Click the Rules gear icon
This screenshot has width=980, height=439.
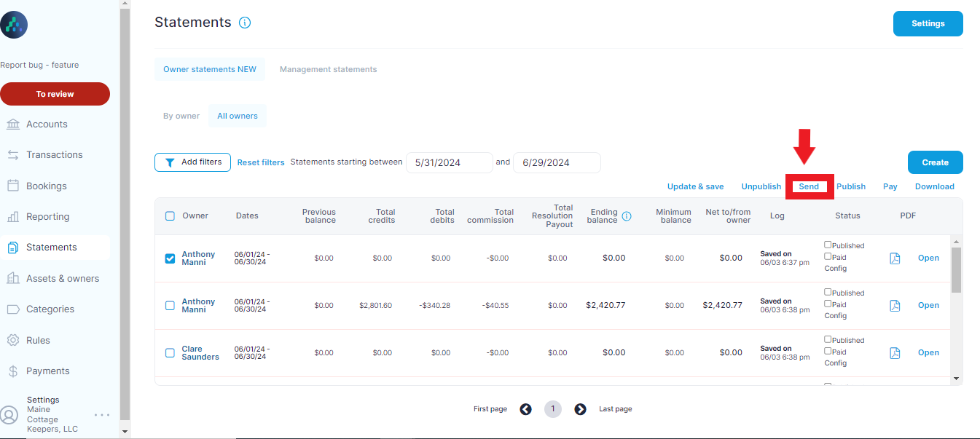tap(13, 340)
